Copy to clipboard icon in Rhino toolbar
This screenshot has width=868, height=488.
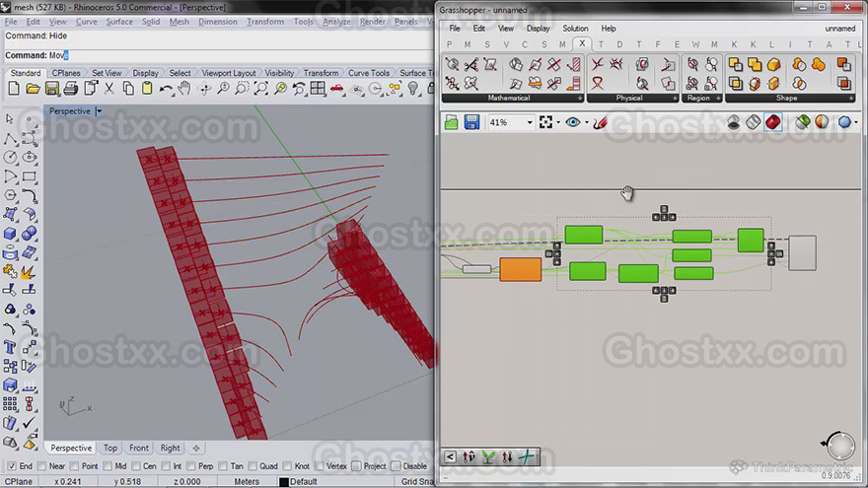[128, 89]
